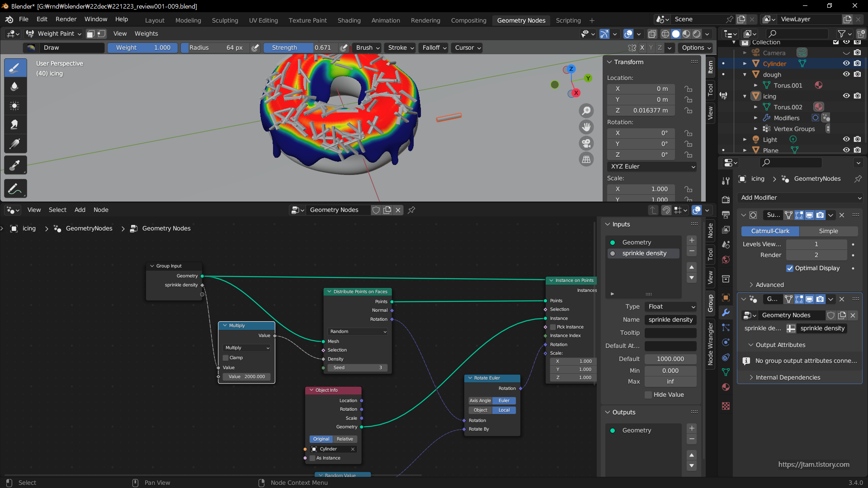Toggle camera view icon in viewport

(x=586, y=143)
